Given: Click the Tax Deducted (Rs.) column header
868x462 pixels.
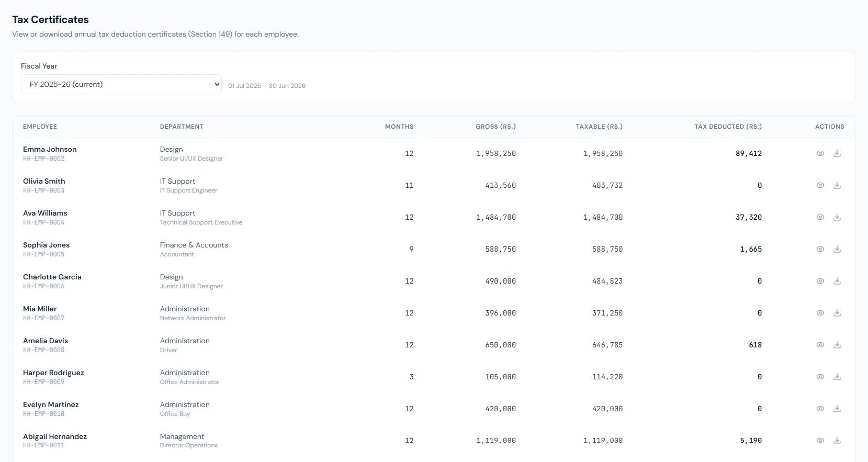Looking at the screenshot, I should point(728,127).
